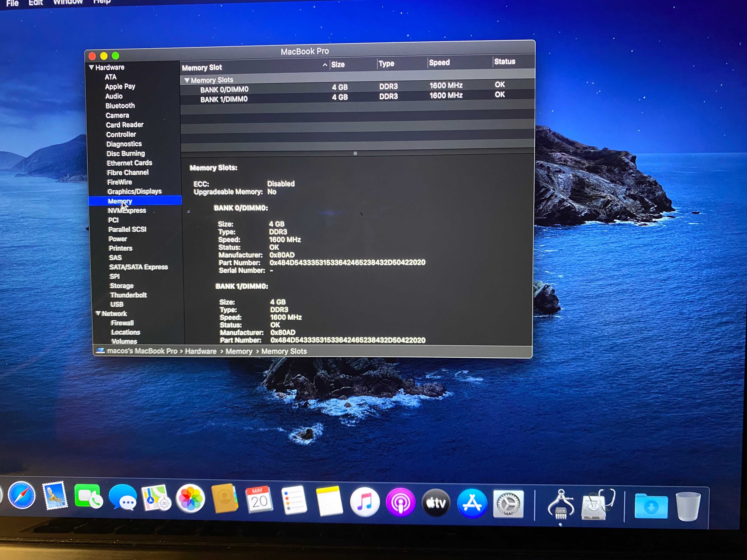Screen dimensions: 747x560
Task: Launch Music app from the dock
Action: [365, 502]
